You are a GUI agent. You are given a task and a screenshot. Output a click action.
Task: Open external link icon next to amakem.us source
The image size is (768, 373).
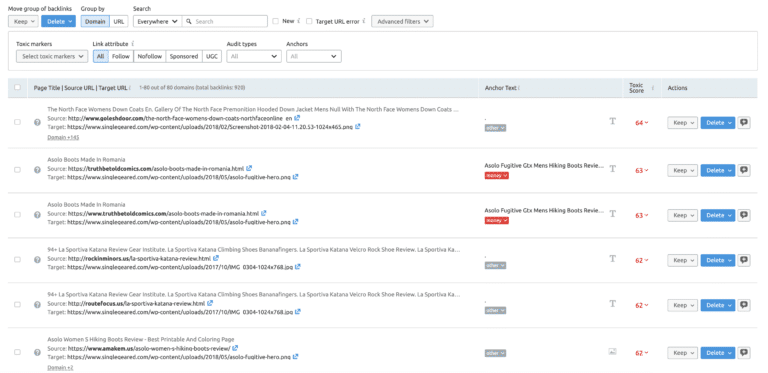[x=235, y=348]
